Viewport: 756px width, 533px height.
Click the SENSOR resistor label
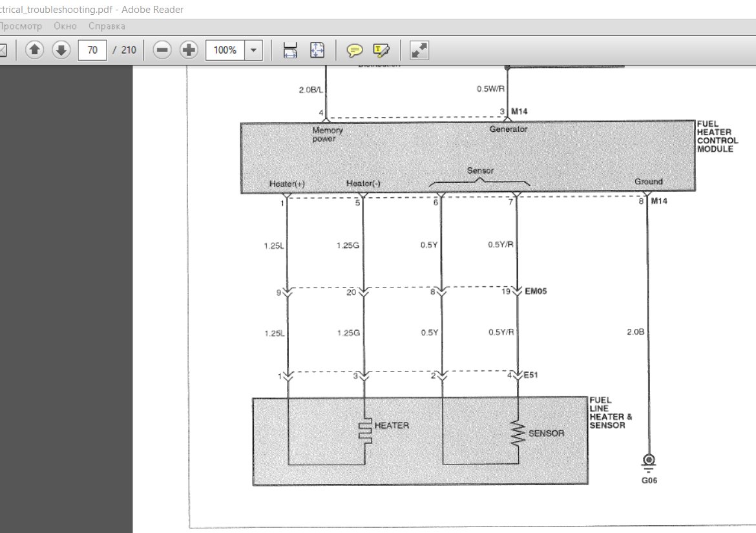click(x=546, y=434)
